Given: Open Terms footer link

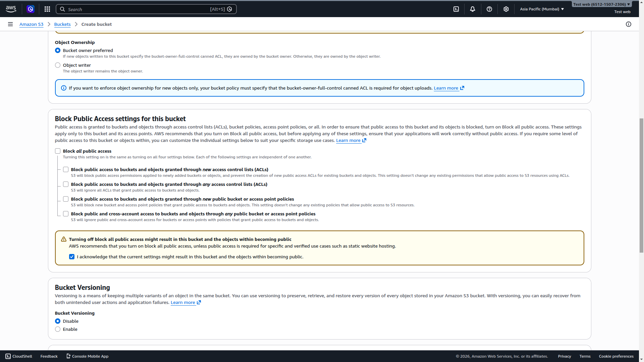Looking at the screenshot, I should [585, 356].
